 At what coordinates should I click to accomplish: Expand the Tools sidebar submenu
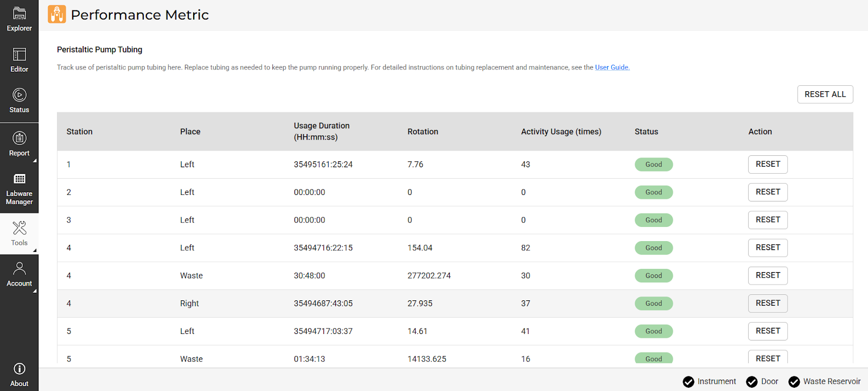coord(35,250)
